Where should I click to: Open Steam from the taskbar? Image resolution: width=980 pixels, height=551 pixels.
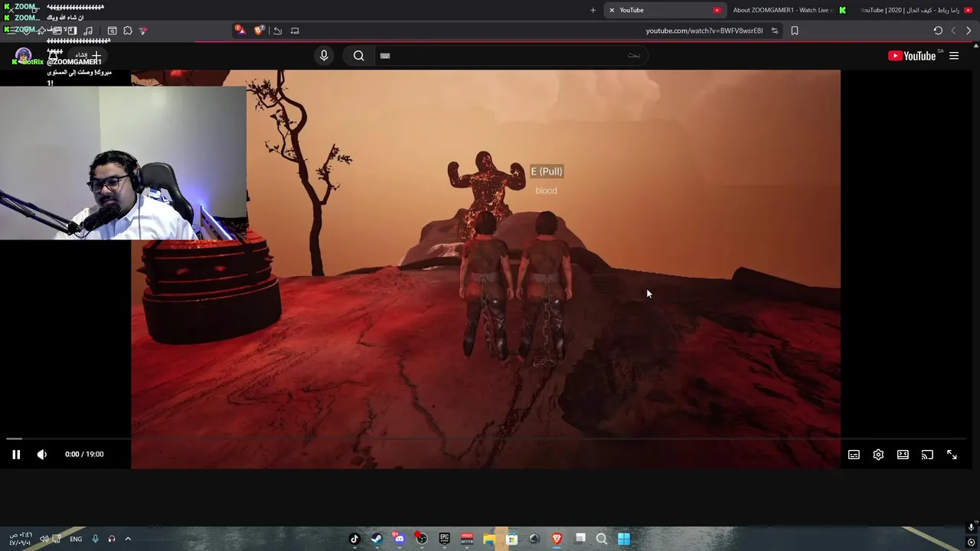pyautogui.click(x=377, y=539)
